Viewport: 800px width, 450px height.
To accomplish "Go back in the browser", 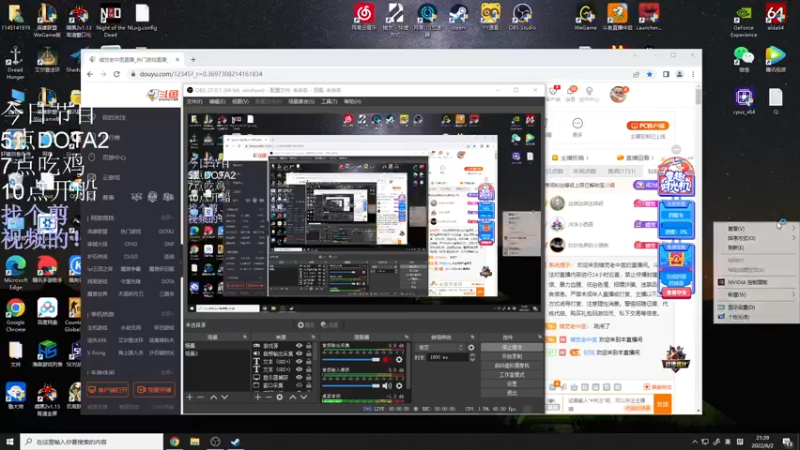I will (90, 74).
